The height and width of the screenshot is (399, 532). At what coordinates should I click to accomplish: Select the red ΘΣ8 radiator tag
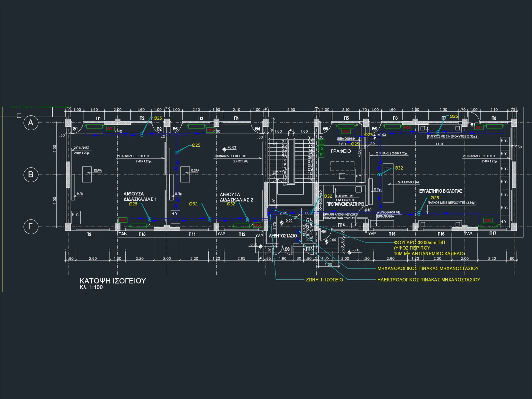pos(488,220)
